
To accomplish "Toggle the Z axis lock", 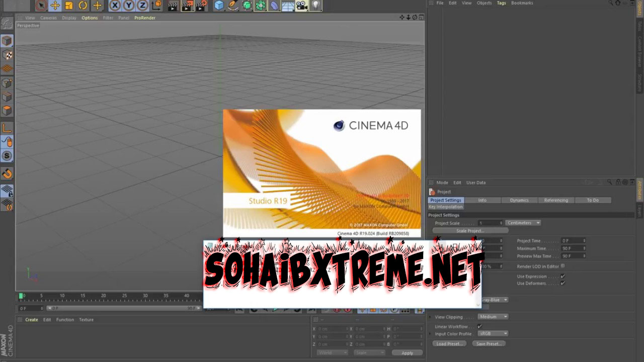I will point(143,6).
